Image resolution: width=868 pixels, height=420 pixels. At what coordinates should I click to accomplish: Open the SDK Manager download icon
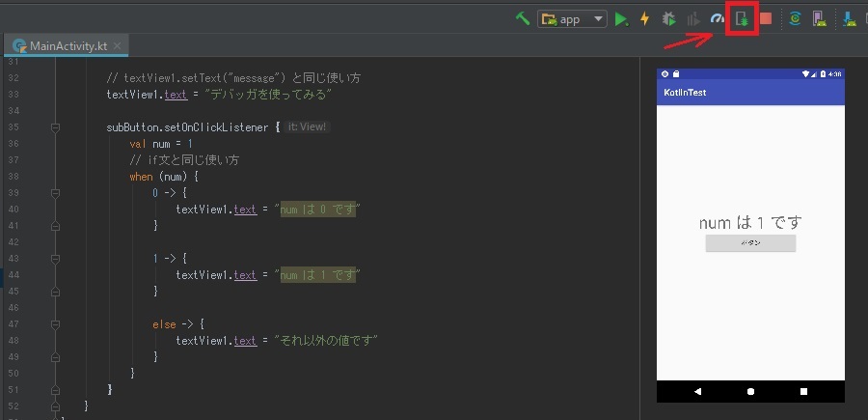[850, 19]
